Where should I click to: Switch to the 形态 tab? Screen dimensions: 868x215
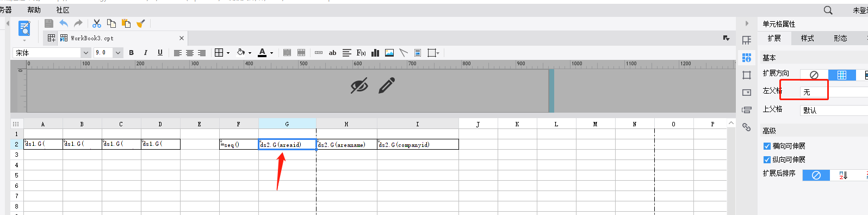click(x=841, y=38)
